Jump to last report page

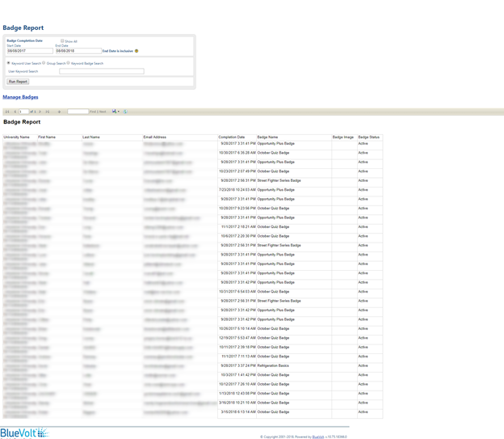pos(48,112)
